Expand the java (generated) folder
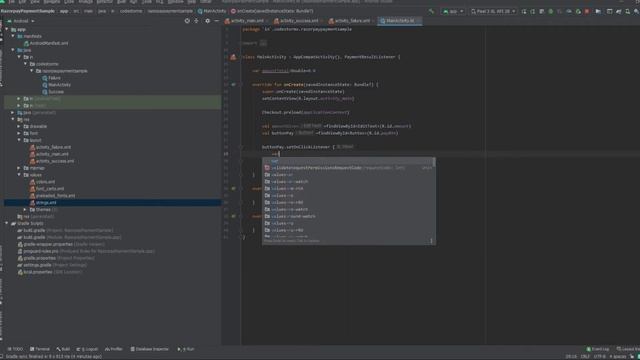The image size is (640, 360). click(x=13, y=113)
